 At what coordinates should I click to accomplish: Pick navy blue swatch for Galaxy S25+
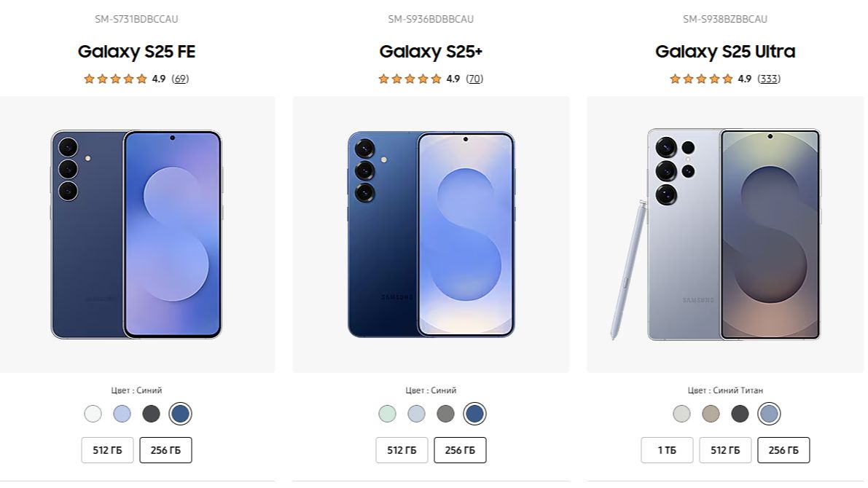(x=474, y=414)
